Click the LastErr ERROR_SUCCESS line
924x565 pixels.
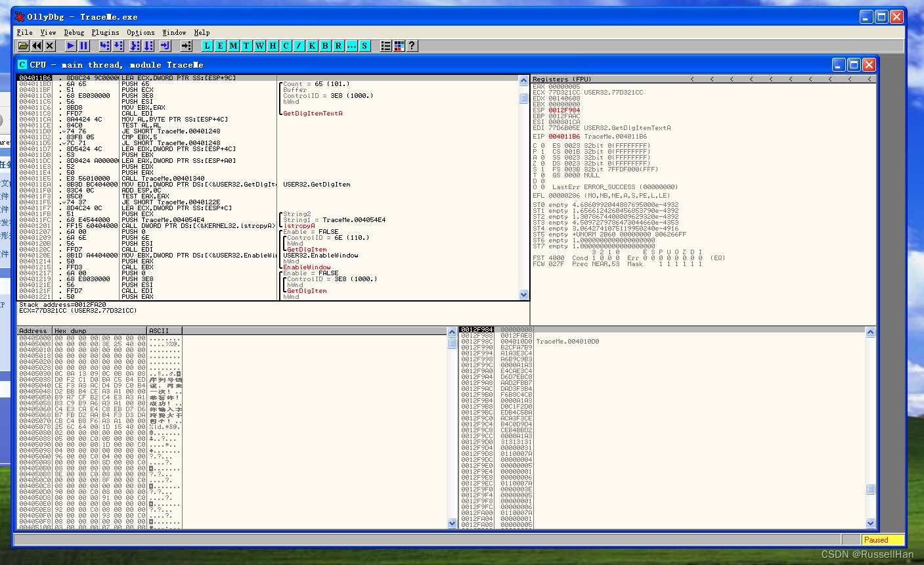point(606,187)
